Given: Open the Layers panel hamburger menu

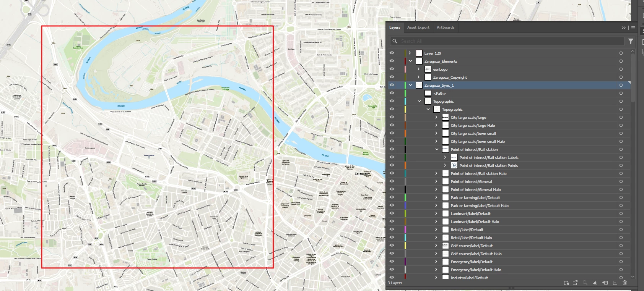Looking at the screenshot, I should point(633,27).
